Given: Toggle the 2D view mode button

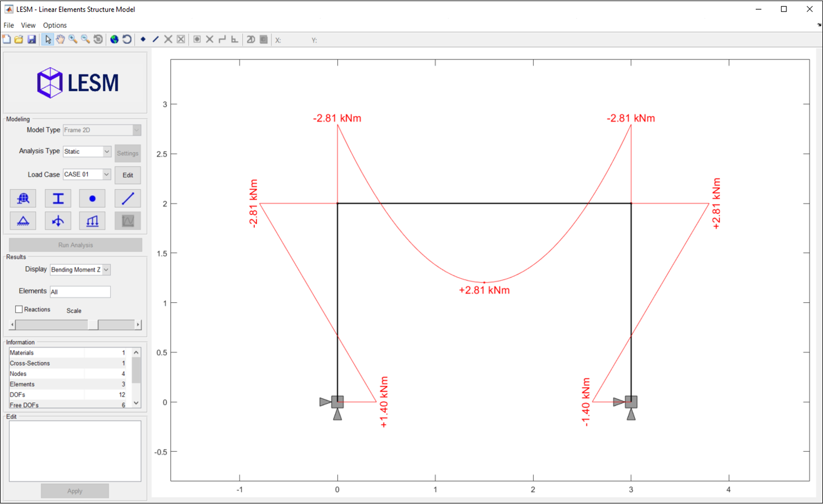Looking at the screenshot, I should tap(251, 39).
